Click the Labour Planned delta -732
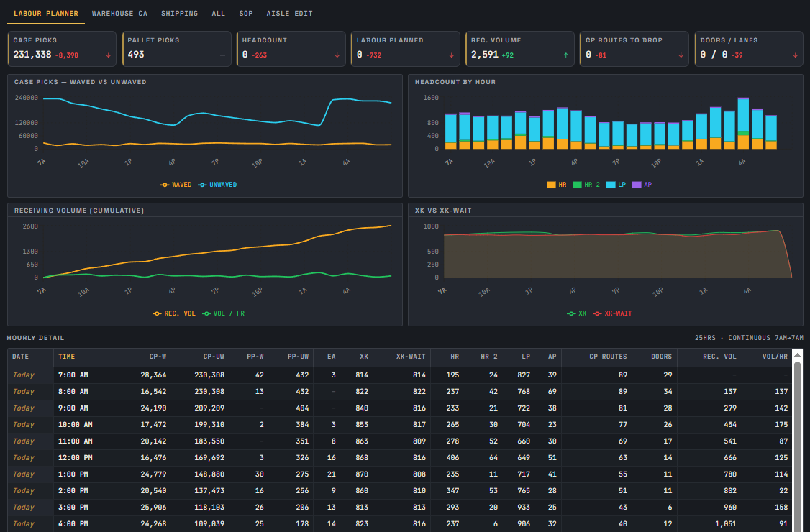Image resolution: width=810 pixels, height=532 pixels. click(x=373, y=55)
